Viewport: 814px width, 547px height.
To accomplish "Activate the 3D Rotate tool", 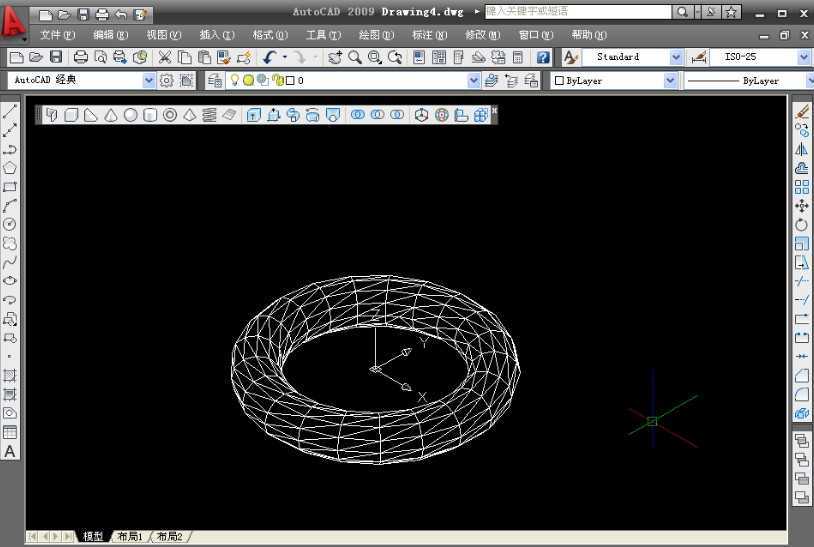I will [x=441, y=115].
